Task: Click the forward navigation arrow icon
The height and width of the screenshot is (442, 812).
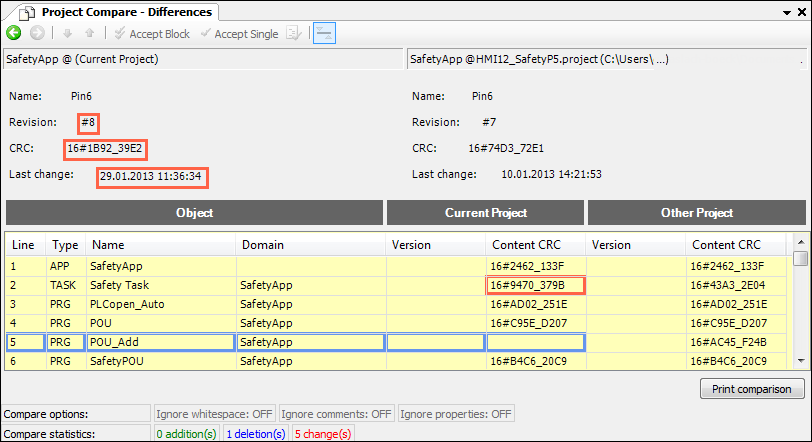Action: [x=36, y=33]
